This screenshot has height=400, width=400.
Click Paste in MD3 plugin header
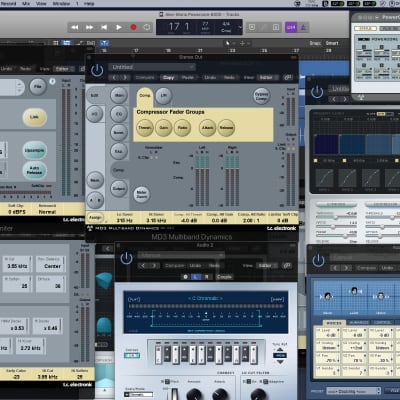pyautogui.click(x=188, y=78)
